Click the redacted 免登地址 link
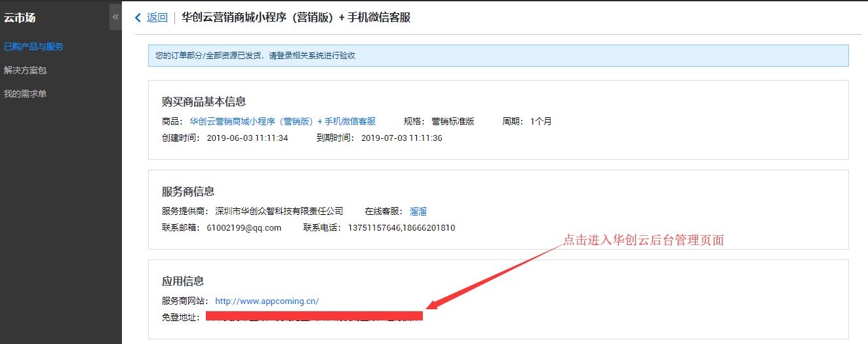Screen dimensions: 868x344 [314, 316]
